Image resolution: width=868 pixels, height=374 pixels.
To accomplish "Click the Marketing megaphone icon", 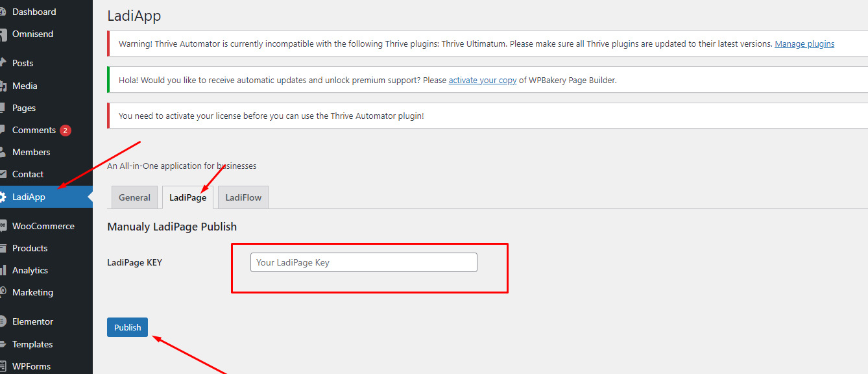I will coord(3,292).
